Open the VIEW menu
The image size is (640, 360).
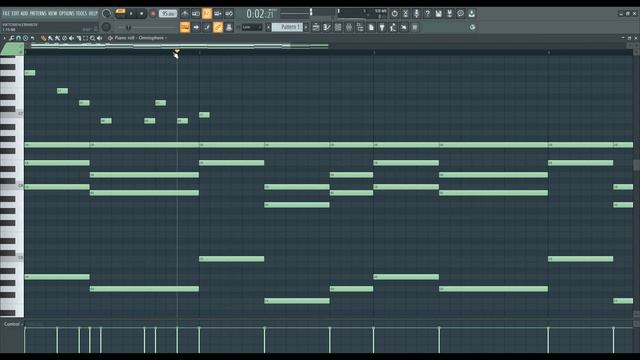(53, 13)
